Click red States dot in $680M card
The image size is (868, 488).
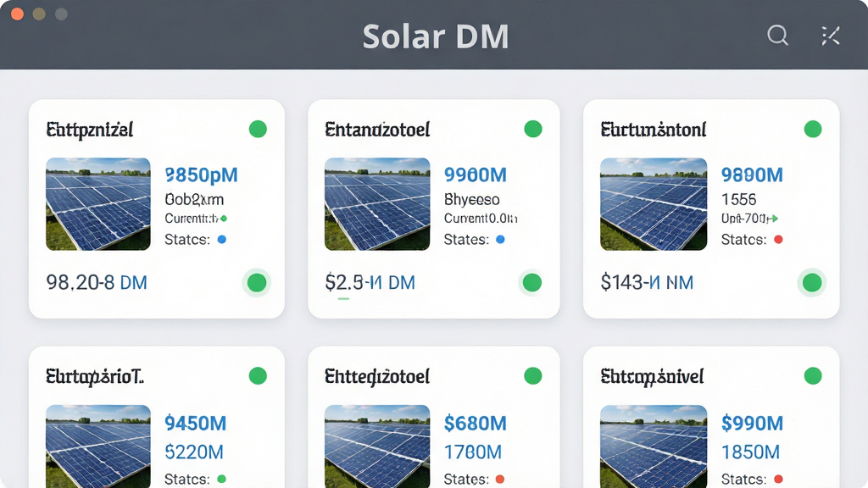click(500, 479)
